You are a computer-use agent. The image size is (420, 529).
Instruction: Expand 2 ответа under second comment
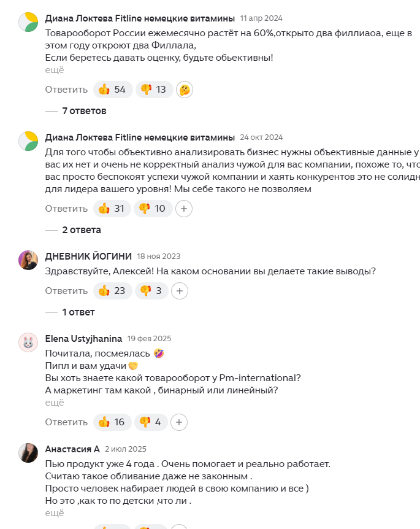82,230
